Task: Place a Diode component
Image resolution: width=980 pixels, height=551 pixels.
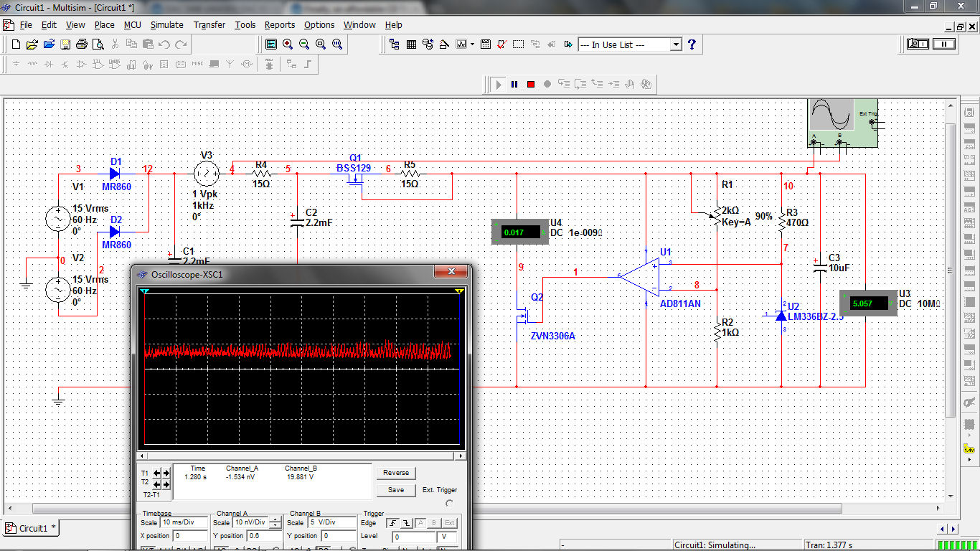Action: (x=49, y=64)
